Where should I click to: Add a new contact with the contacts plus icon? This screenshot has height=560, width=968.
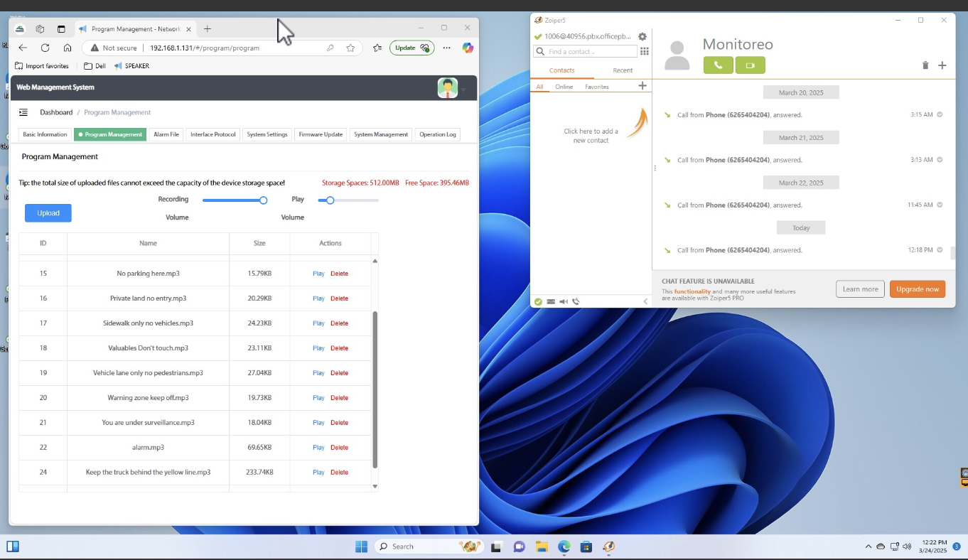(642, 86)
